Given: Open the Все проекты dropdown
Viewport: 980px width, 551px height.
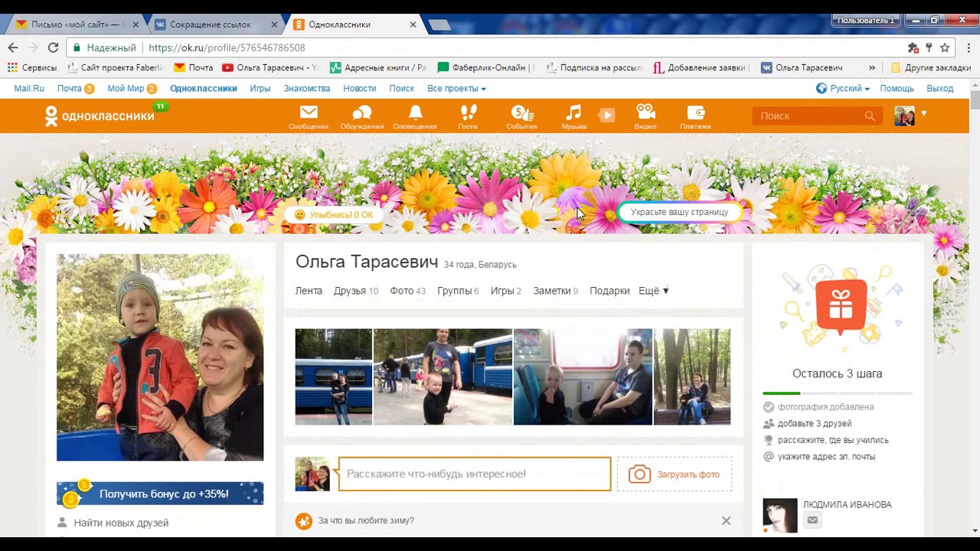Looking at the screenshot, I should [456, 89].
